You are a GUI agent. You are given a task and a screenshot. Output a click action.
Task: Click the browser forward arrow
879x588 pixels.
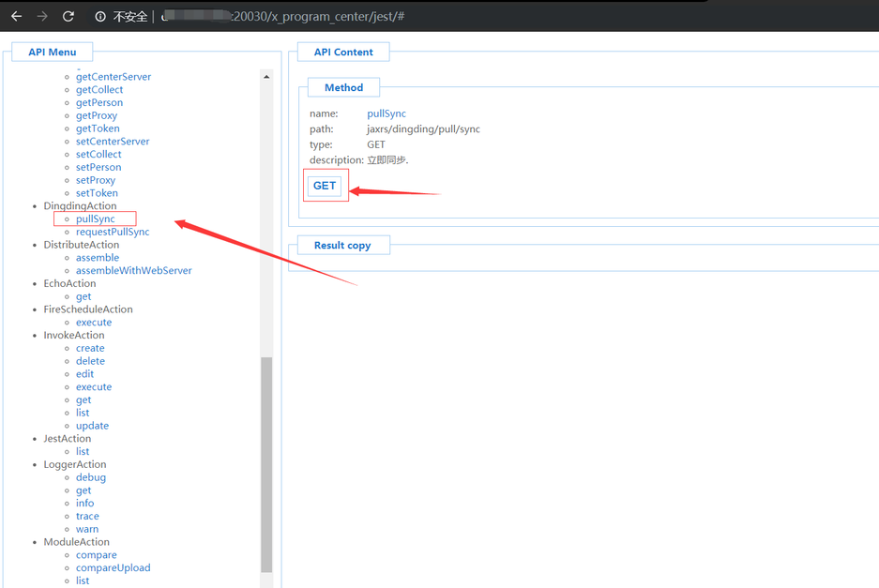(42, 16)
